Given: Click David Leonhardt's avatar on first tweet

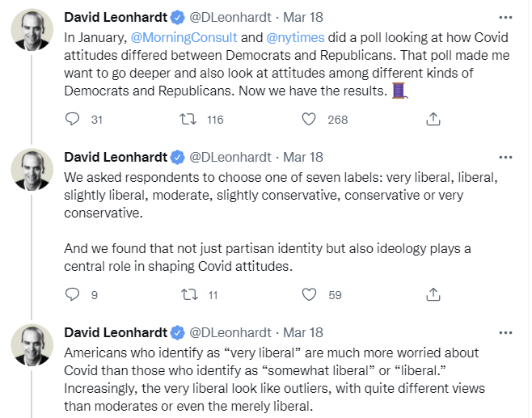Looking at the screenshot, I should [x=32, y=30].
